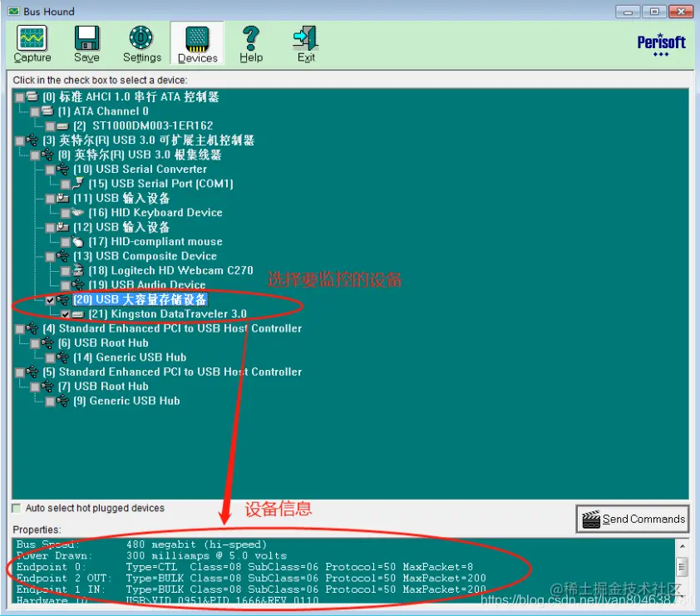This screenshot has width=700, height=616.
Task: Select '[9] Generic USB Hub' row
Action: [x=127, y=401]
